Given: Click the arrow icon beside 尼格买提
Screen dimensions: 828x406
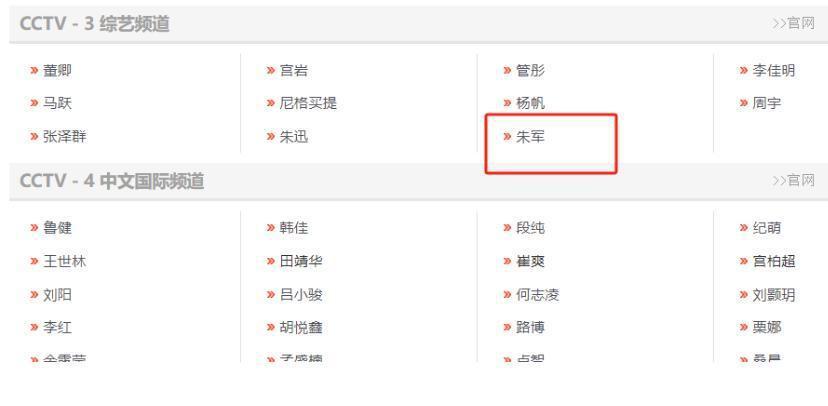Looking at the screenshot, I should click(x=271, y=103).
